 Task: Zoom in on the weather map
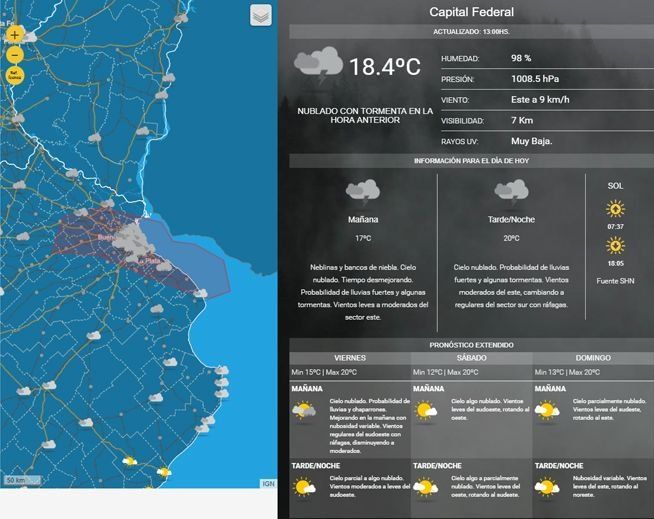coord(15,34)
